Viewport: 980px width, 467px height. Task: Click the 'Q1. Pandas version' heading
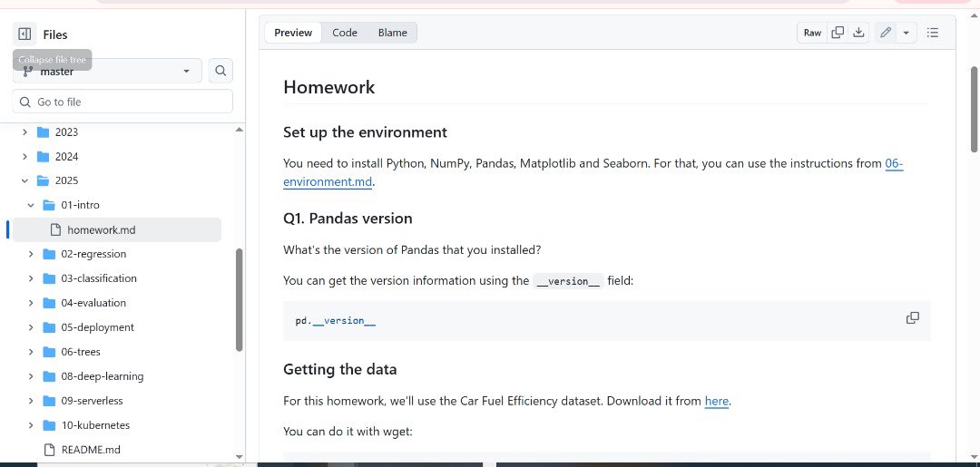click(x=348, y=219)
